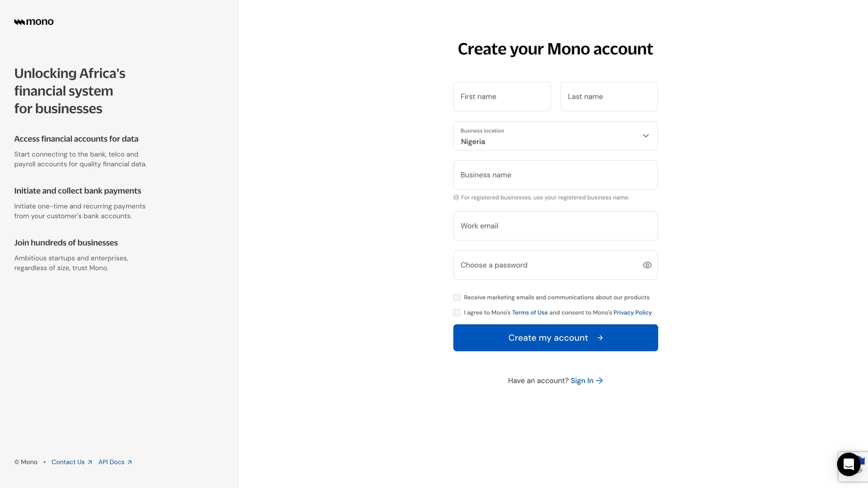The width and height of the screenshot is (868, 488).
Task: Follow the Sign In link
Action: click(x=582, y=381)
